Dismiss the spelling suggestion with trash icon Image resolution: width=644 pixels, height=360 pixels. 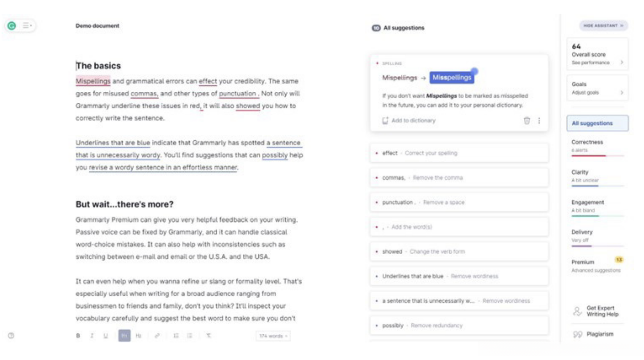(527, 121)
